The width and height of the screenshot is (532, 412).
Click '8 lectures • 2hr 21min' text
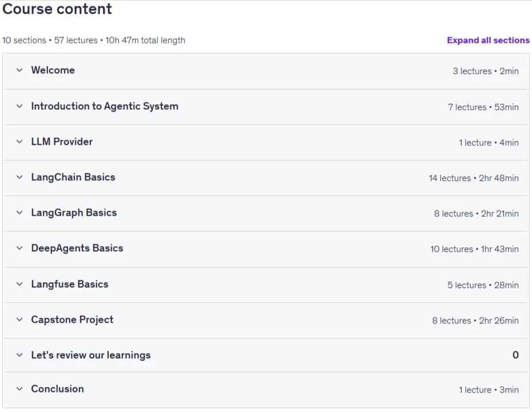click(x=477, y=214)
